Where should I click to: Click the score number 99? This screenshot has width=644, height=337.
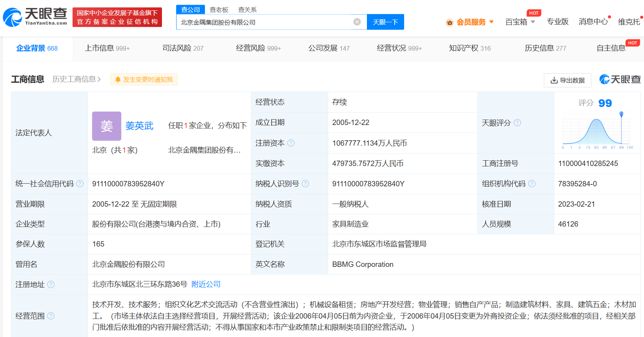[x=605, y=103]
